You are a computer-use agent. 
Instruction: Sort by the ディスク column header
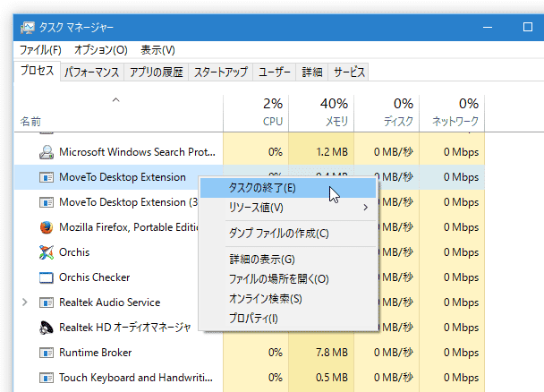(x=387, y=114)
